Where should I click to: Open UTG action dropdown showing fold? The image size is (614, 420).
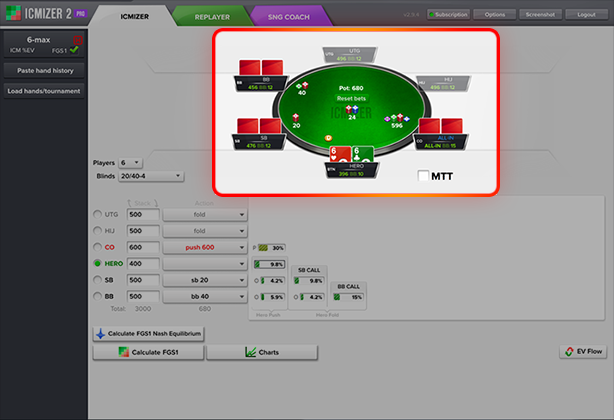coord(205,215)
